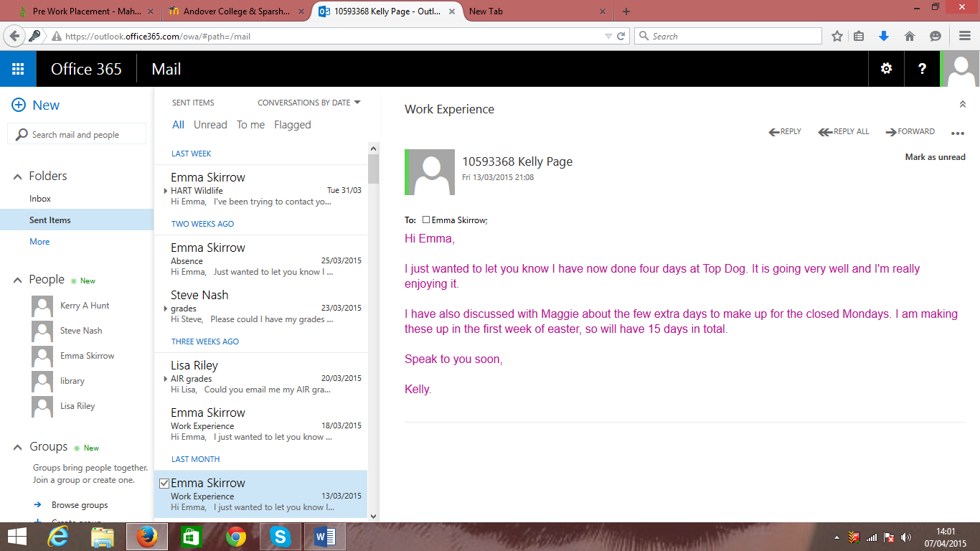Open Firefox Downloads arrow
Viewport: 980px width, 551px height.
884,36
